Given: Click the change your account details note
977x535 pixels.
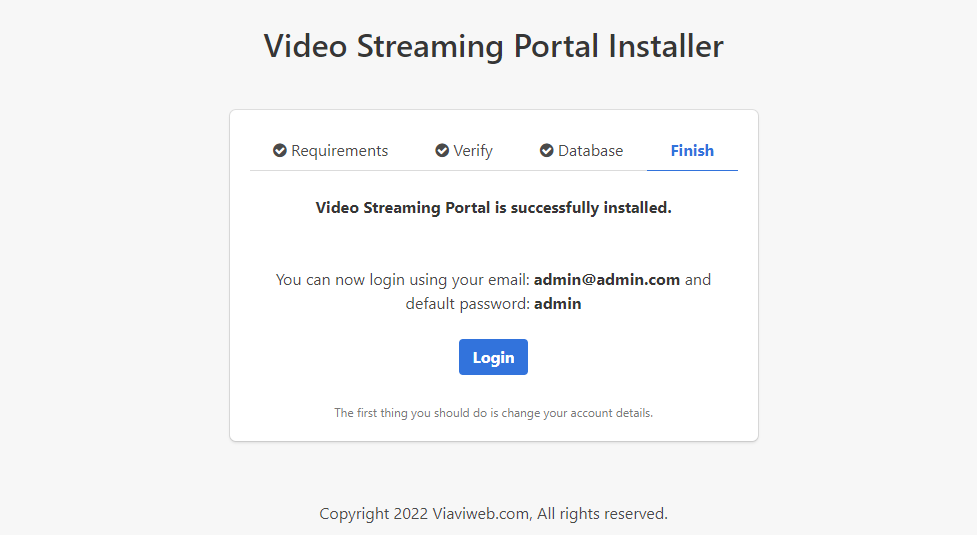Looking at the screenshot, I should coord(493,413).
